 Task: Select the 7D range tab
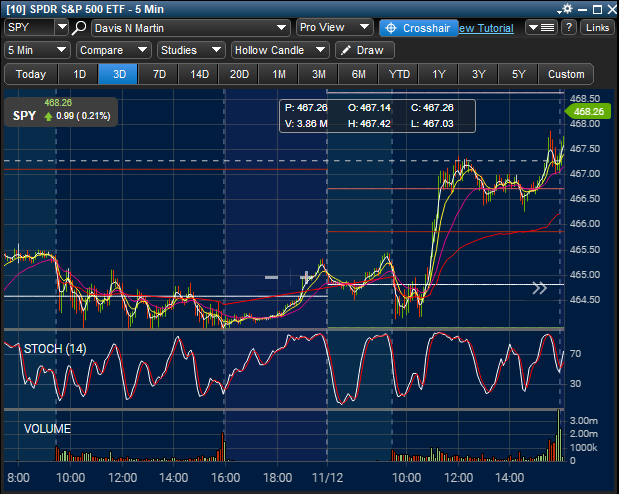click(x=159, y=74)
